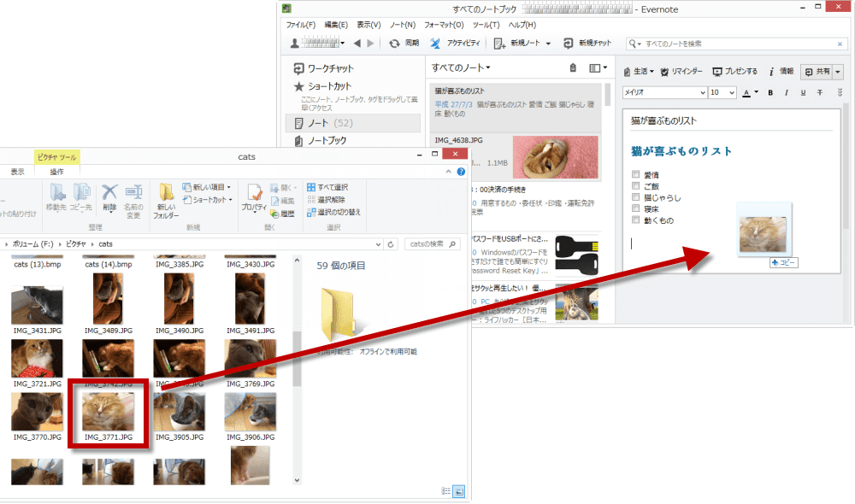Check the 寝床 checkbox
The height and width of the screenshot is (504, 855).
pos(635,208)
